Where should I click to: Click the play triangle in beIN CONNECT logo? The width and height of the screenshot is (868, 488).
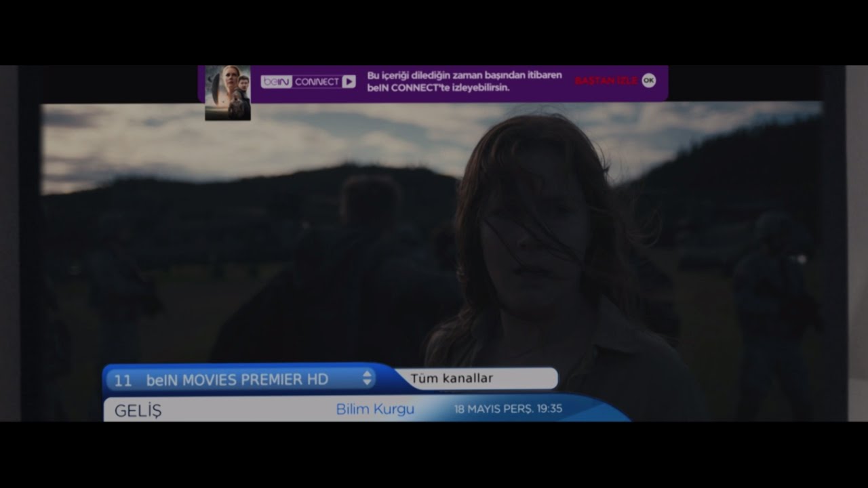point(349,81)
